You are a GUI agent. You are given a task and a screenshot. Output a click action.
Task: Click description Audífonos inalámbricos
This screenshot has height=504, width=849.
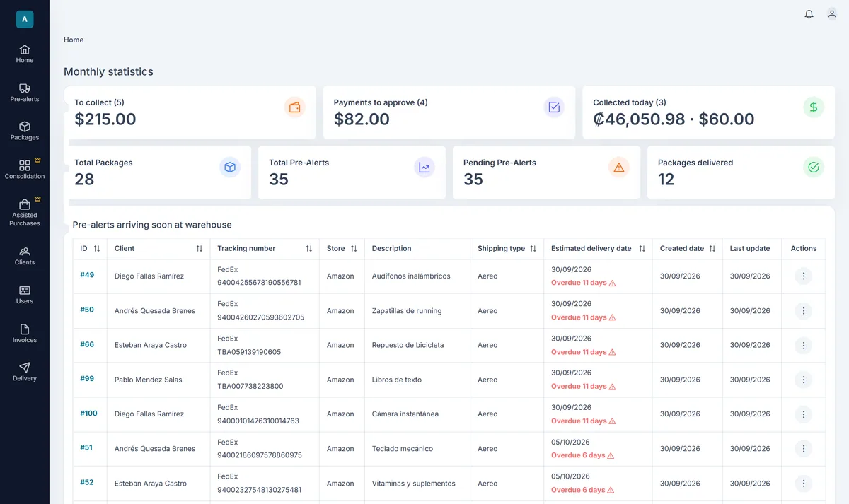411,276
